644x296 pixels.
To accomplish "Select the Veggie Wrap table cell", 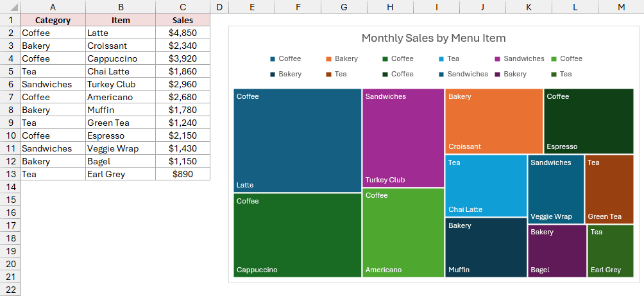I will coord(121,148).
